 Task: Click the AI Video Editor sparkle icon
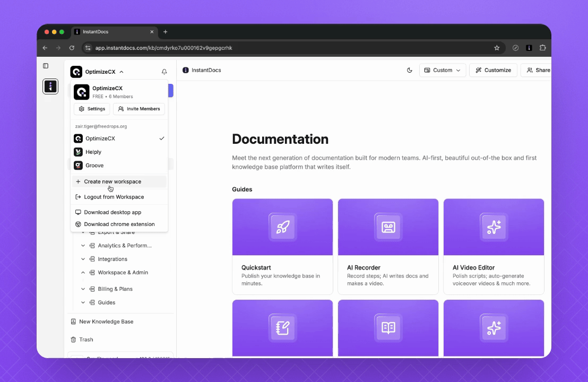coord(494,227)
